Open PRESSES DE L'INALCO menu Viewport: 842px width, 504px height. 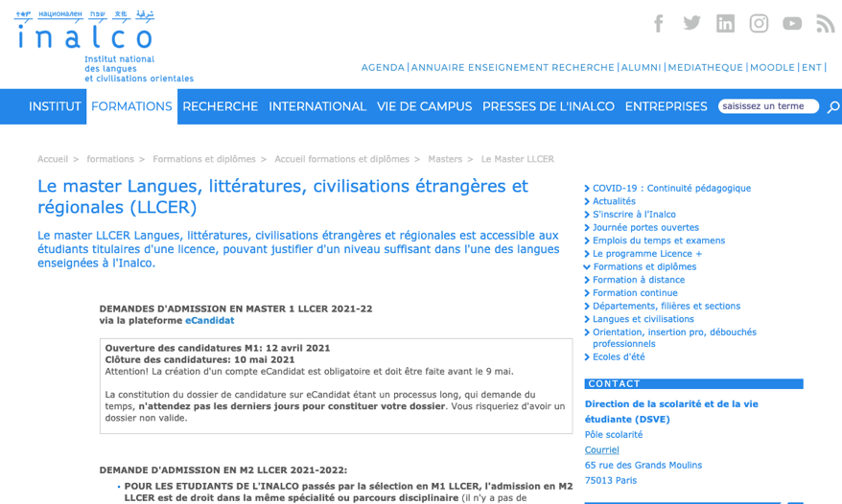[x=549, y=106]
